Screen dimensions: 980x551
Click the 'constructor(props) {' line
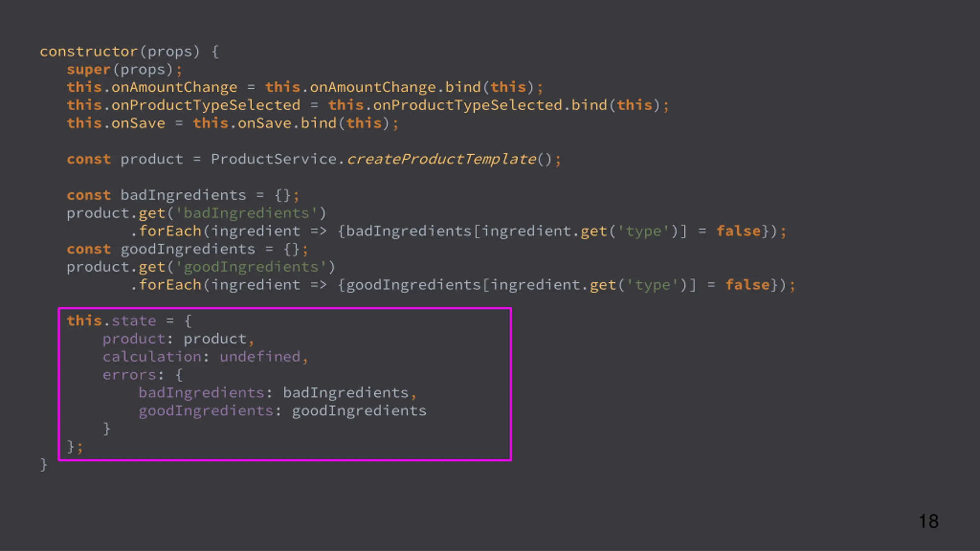pyautogui.click(x=129, y=52)
